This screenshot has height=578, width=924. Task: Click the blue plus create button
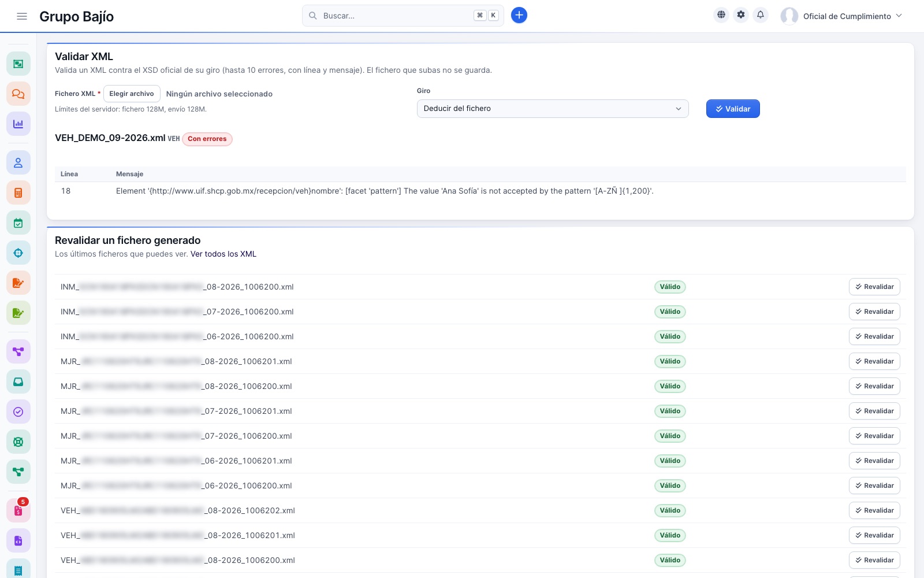tap(519, 15)
